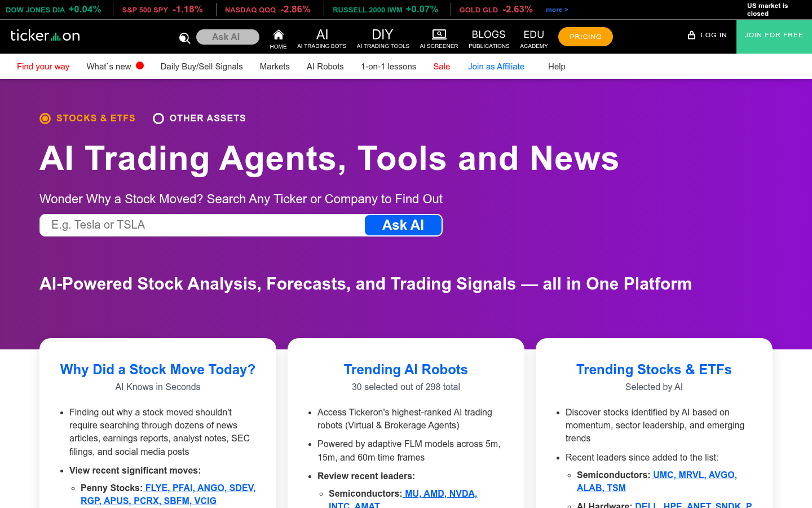Open Daily Buy/Sell Signals
812x508 pixels.
pos(202,67)
